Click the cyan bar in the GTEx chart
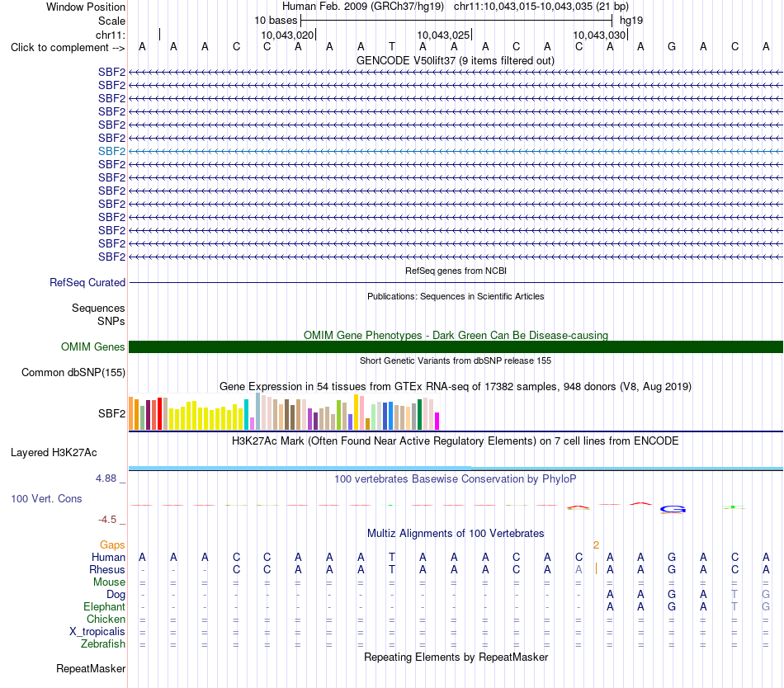Image resolution: width=784 pixels, height=688 pixels. pos(246,415)
